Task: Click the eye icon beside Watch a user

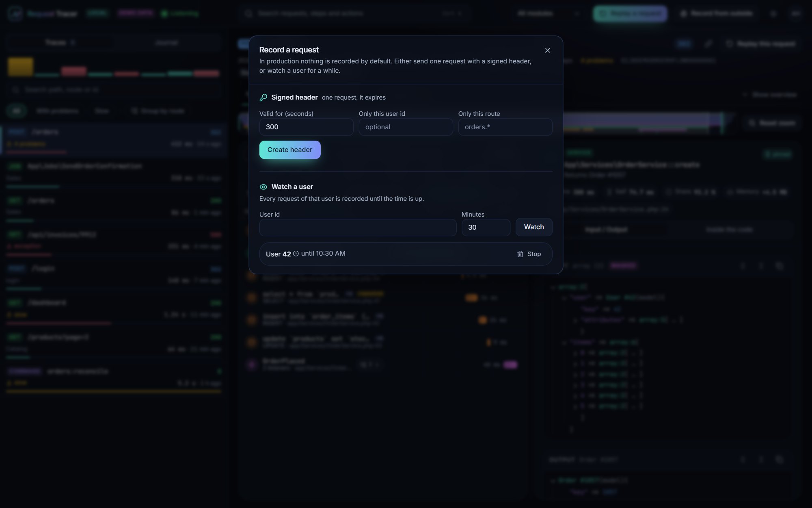Action: 263,187
